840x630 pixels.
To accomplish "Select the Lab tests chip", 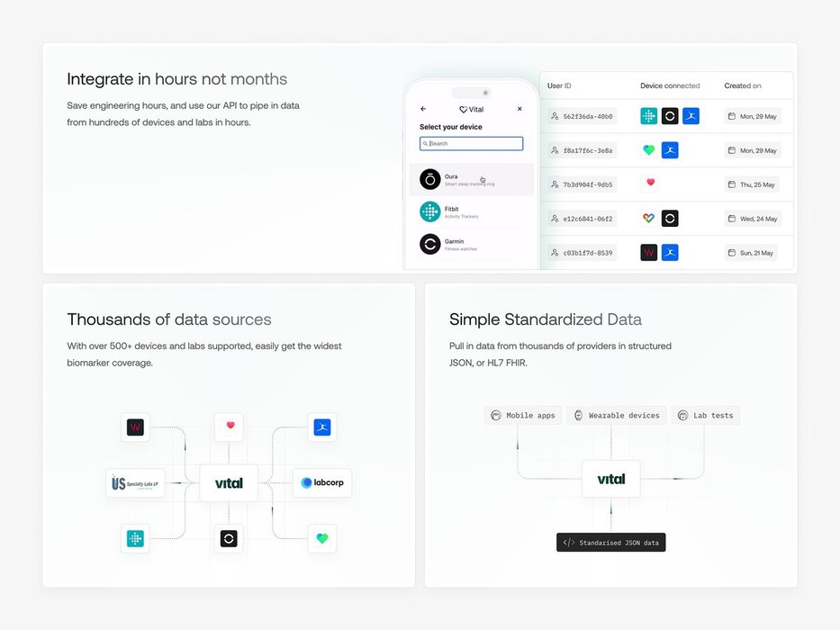I will click(x=705, y=415).
